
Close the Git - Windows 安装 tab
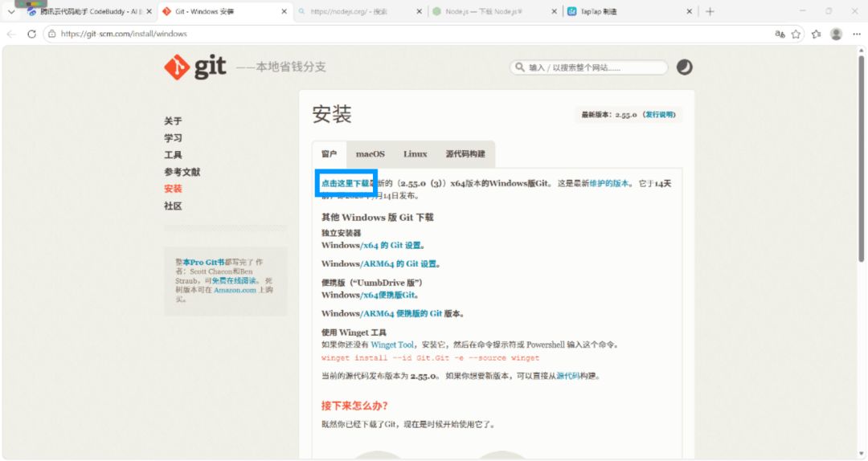coord(284,11)
